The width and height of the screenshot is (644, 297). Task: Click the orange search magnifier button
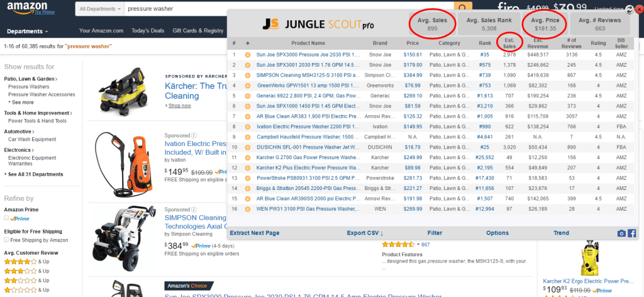pyautogui.click(x=463, y=8)
